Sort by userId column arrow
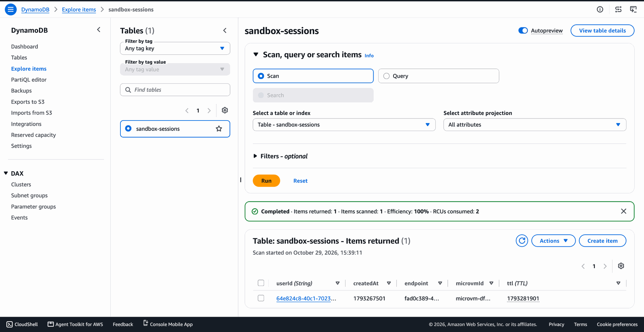Viewport: 644px width, 332px height. (x=337, y=283)
